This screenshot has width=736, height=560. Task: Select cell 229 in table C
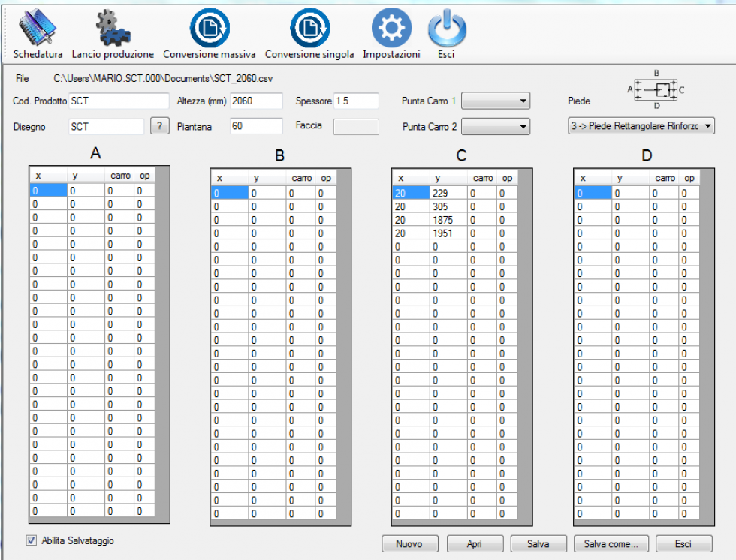(x=448, y=193)
